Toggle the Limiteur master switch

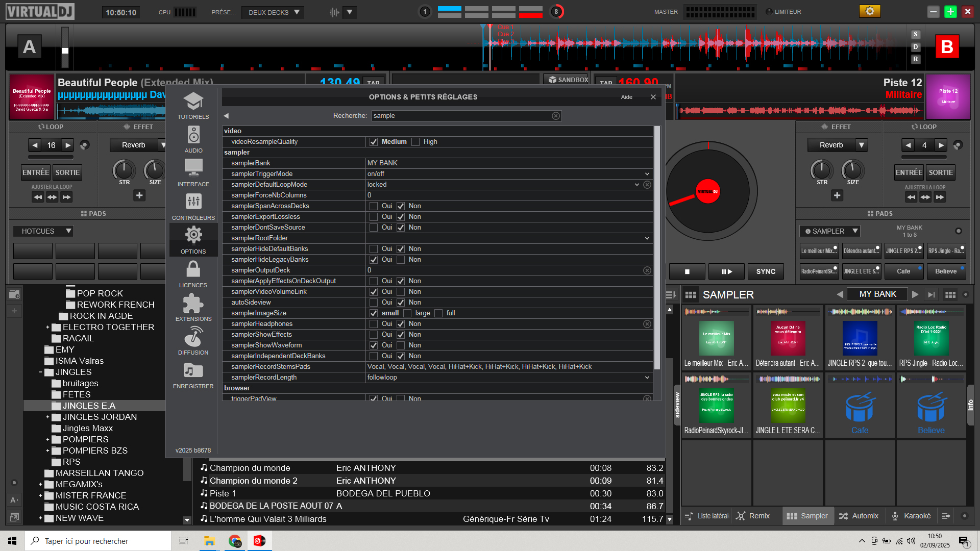tap(769, 12)
